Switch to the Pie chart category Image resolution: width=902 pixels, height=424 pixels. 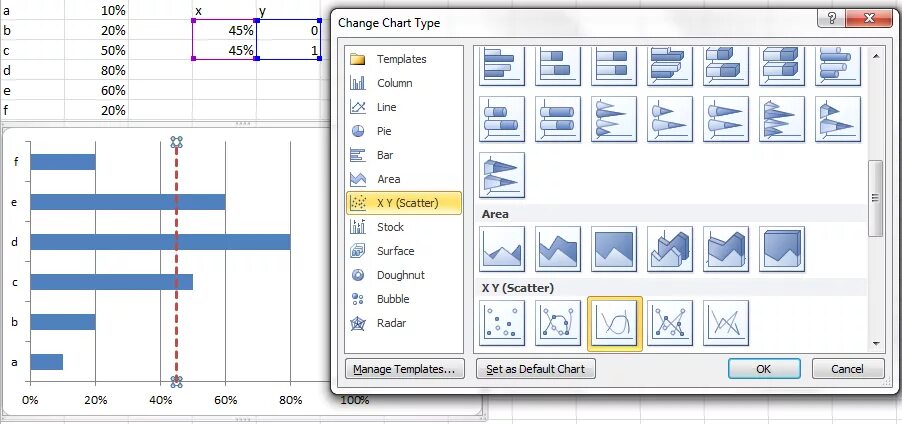click(x=384, y=131)
